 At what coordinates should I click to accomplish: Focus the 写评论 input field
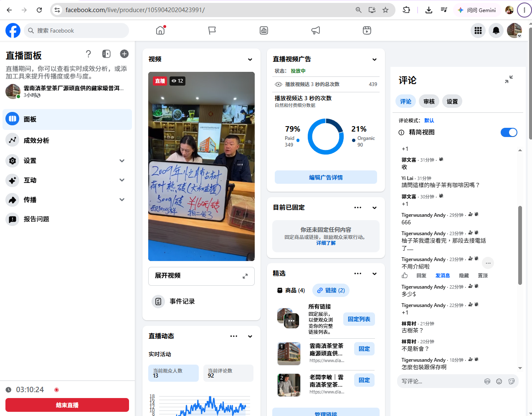[439, 381]
